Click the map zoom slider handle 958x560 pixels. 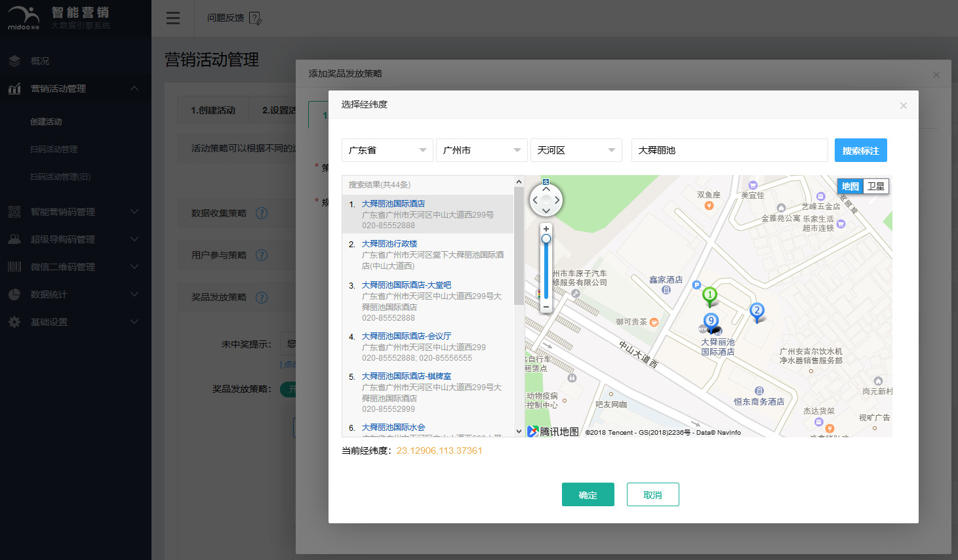click(x=546, y=239)
